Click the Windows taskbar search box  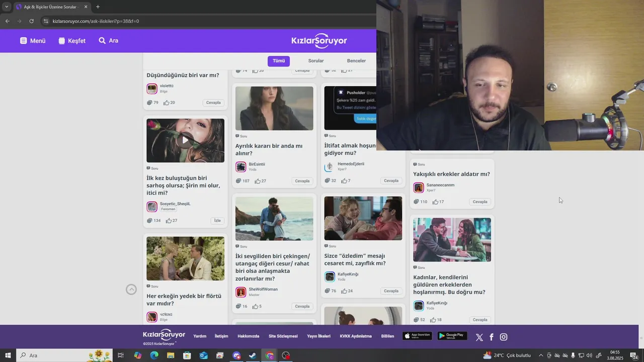pyautogui.click(x=64, y=355)
